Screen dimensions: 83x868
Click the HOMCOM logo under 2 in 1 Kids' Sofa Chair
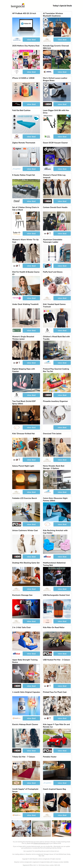(16, 653)
